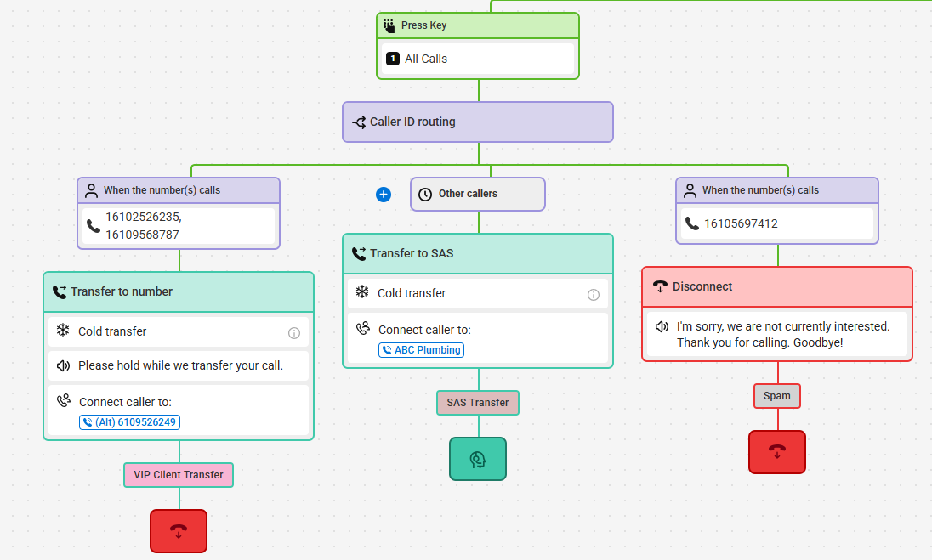Image resolution: width=932 pixels, height=560 pixels.
Task: Open the ABC Plumbing destination link
Action: click(x=422, y=350)
